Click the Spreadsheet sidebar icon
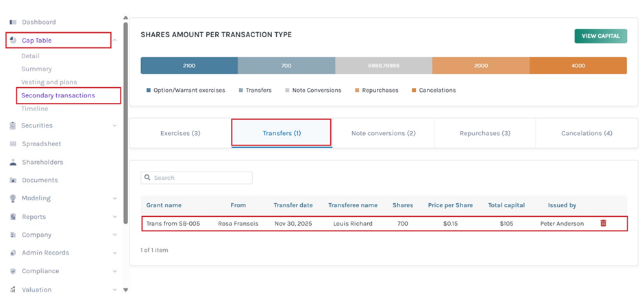644x304 pixels. pyautogui.click(x=13, y=144)
